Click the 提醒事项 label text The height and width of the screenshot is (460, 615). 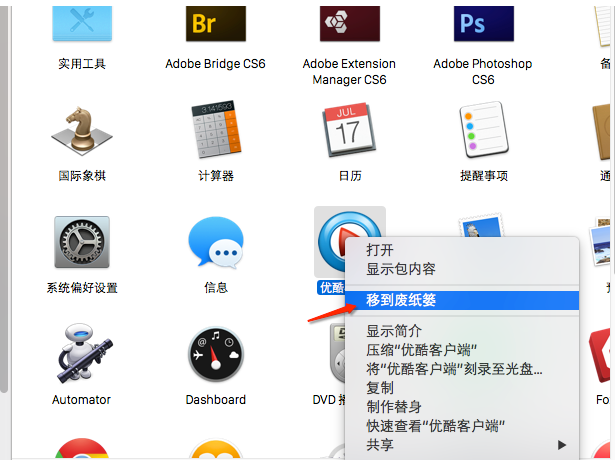(x=484, y=176)
